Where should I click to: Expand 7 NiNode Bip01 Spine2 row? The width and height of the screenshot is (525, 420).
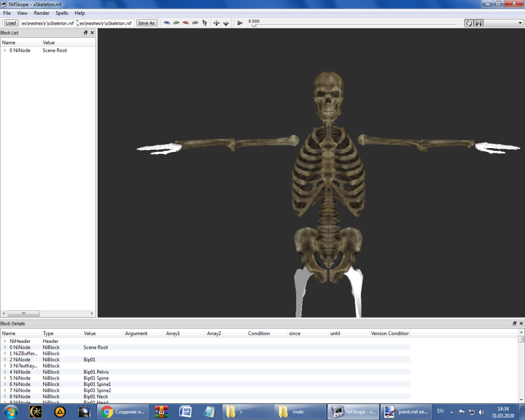(5, 390)
